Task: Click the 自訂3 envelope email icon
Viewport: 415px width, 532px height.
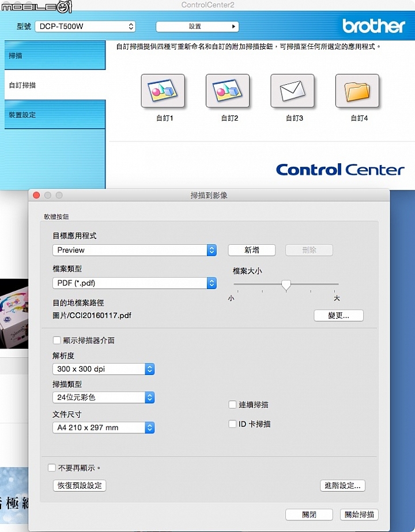Action: tap(292, 91)
